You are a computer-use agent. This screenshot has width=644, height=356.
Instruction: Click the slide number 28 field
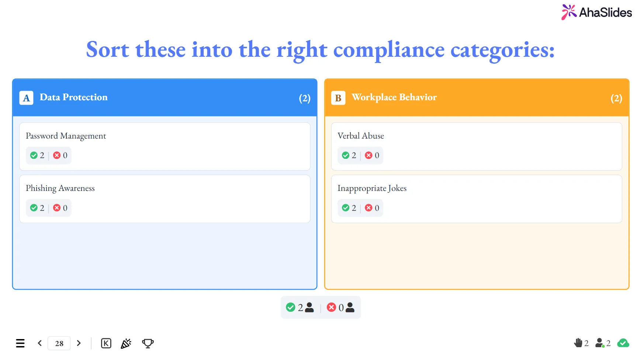tap(59, 343)
